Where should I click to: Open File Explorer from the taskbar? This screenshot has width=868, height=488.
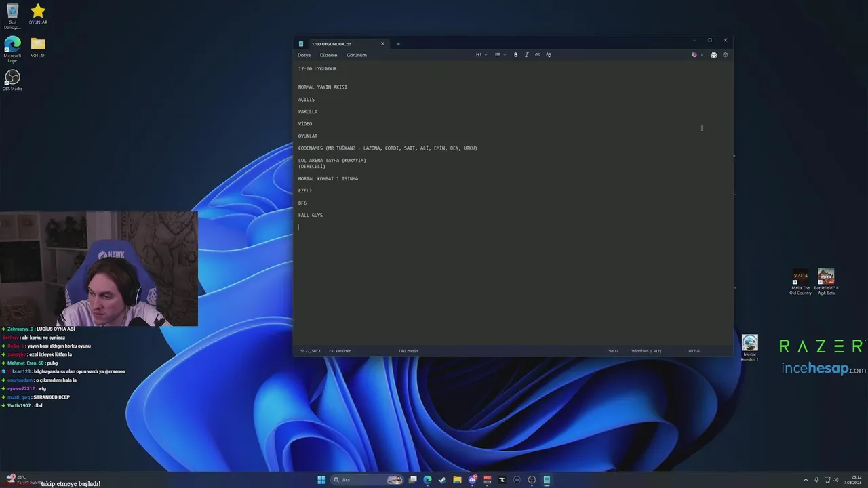click(457, 480)
